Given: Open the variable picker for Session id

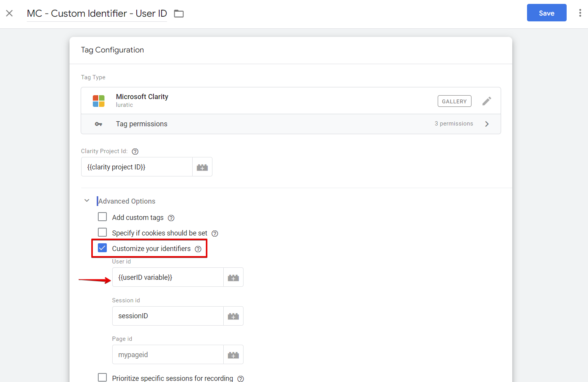Looking at the screenshot, I should pos(233,316).
